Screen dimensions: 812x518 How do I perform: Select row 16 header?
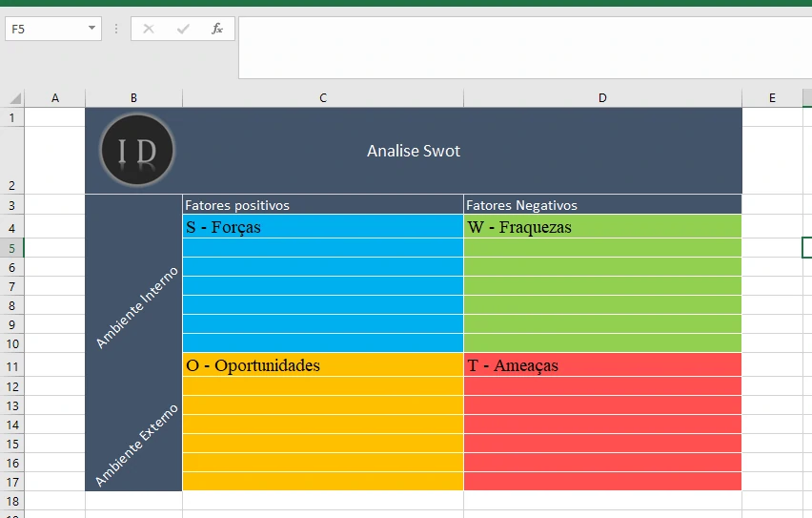tap(11, 463)
